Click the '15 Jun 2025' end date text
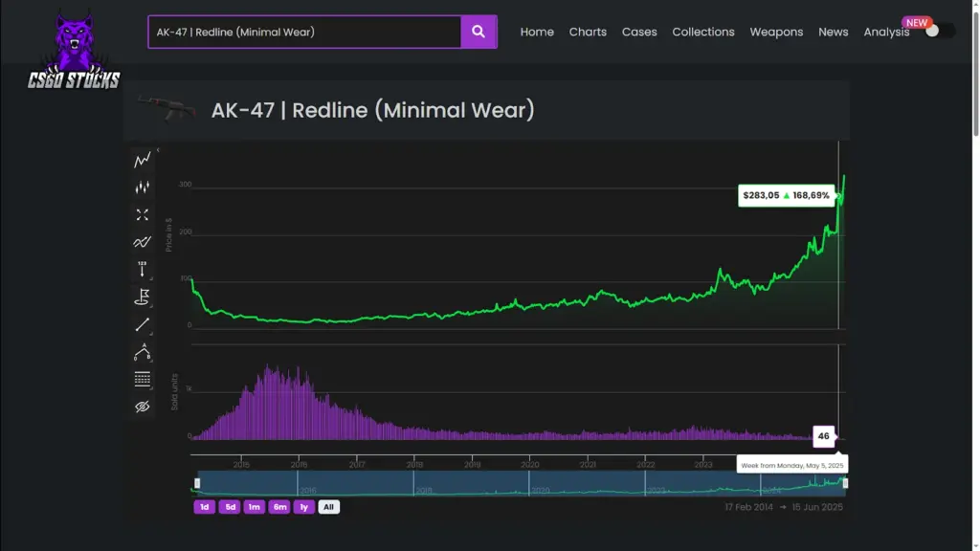This screenshot has height=551, width=980. tap(817, 507)
